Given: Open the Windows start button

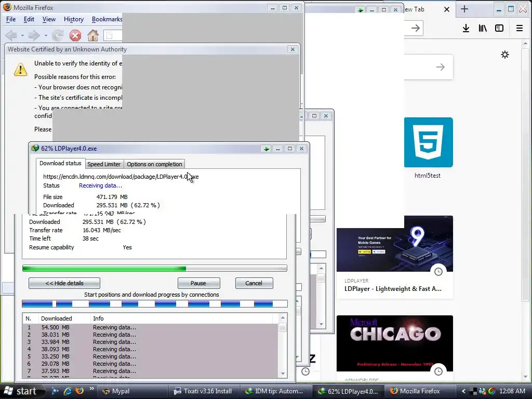Looking at the screenshot, I should (20, 391).
